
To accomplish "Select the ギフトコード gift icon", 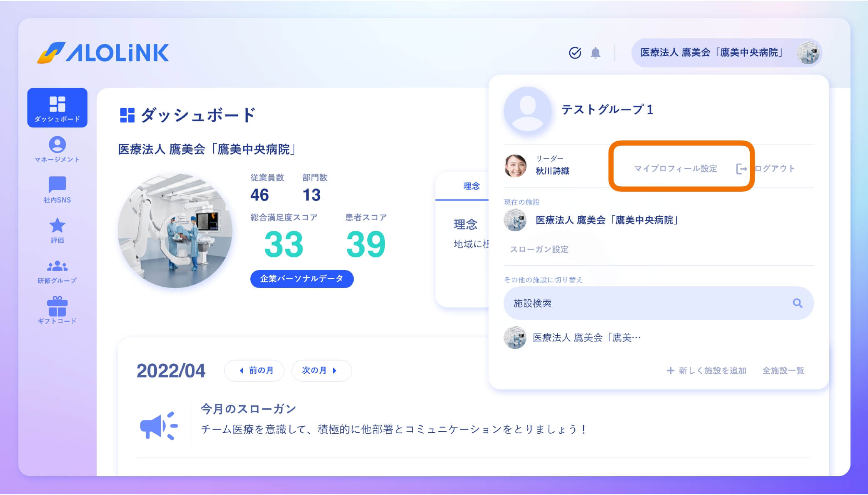I will pyautogui.click(x=57, y=307).
